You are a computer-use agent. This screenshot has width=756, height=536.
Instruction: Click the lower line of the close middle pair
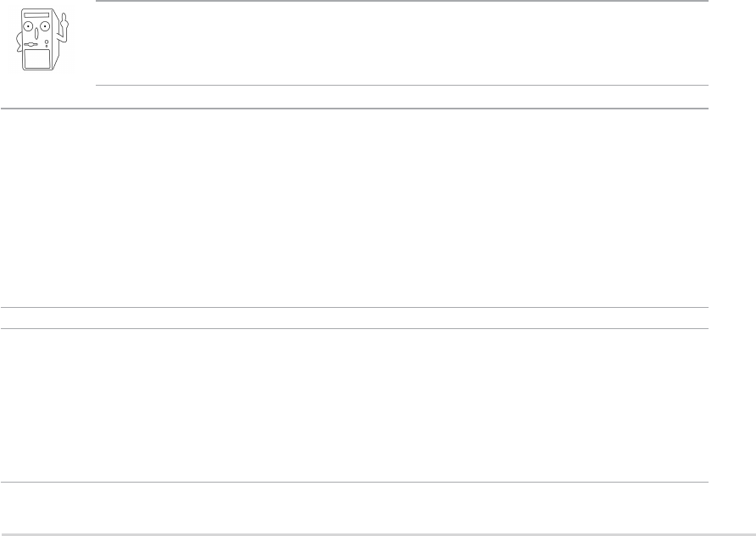click(x=354, y=329)
